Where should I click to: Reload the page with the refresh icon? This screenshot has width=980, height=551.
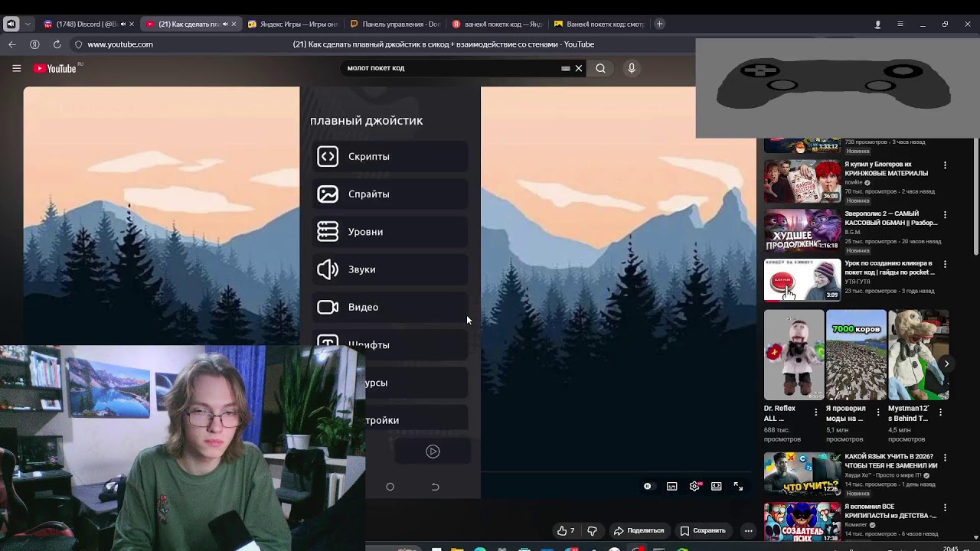click(57, 44)
